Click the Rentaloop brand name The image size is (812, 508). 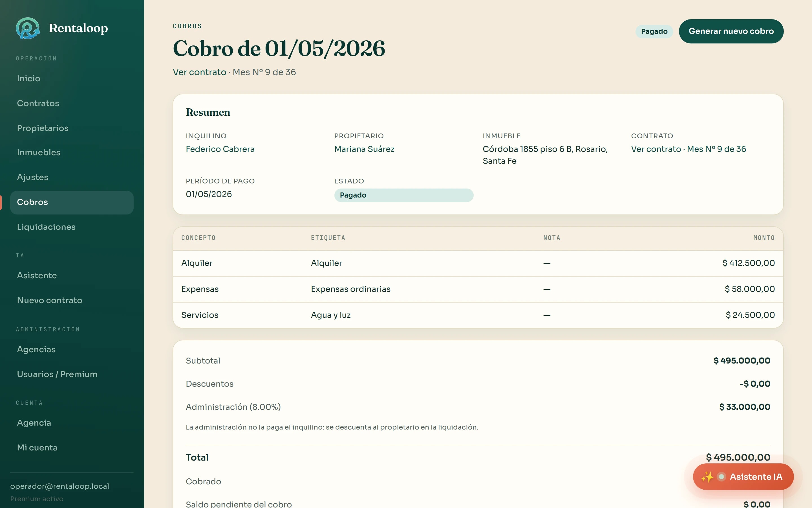(x=78, y=28)
